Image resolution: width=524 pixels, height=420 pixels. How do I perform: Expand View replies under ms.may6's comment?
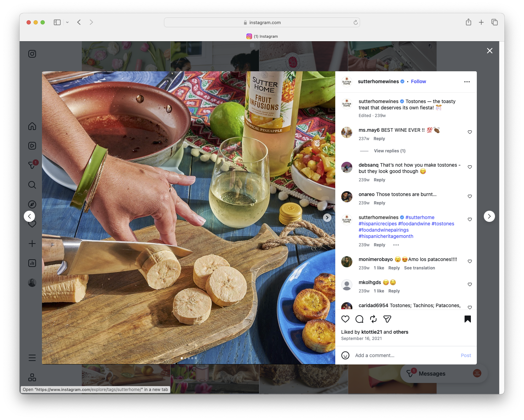pyautogui.click(x=389, y=151)
